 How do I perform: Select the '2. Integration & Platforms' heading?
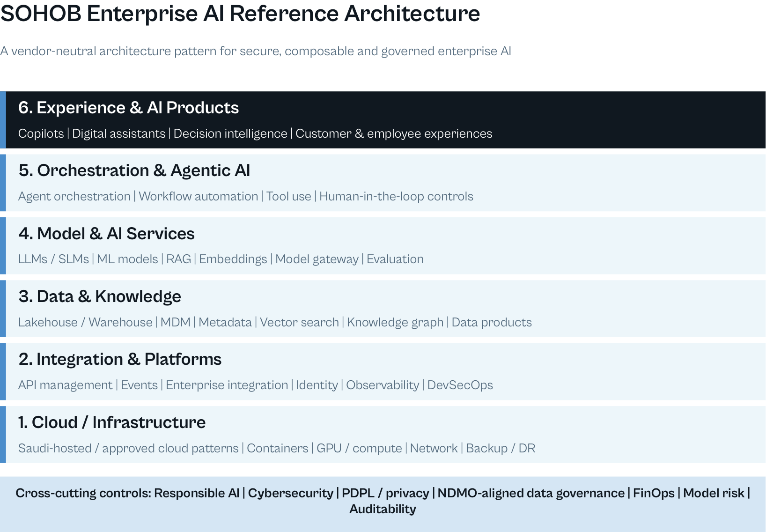point(120,359)
